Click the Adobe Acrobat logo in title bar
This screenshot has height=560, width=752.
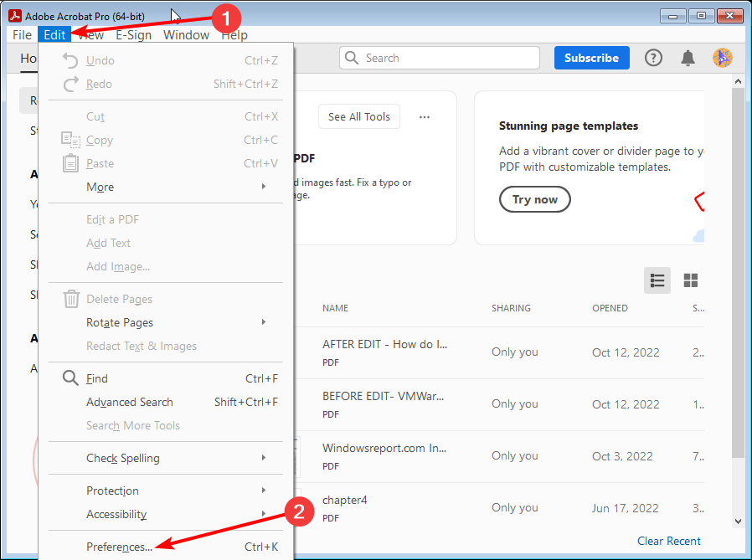[x=14, y=16]
